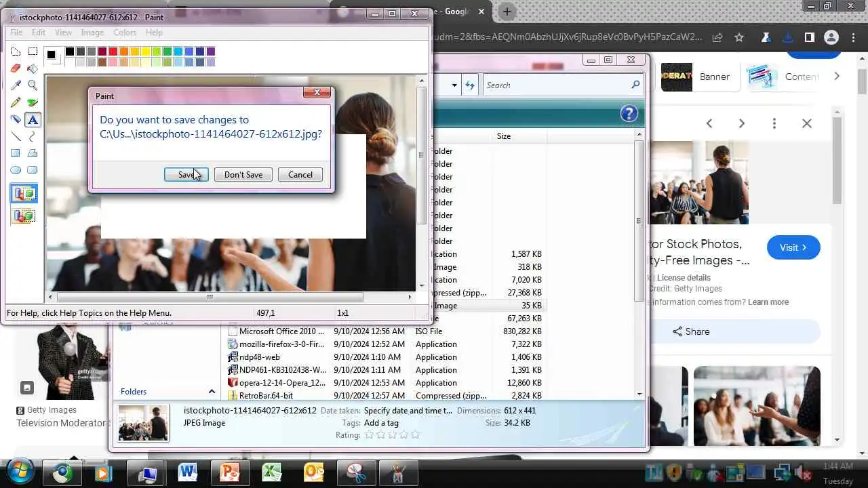Open the Learn more link
Viewport: 868px width, 488px height.
768,302
